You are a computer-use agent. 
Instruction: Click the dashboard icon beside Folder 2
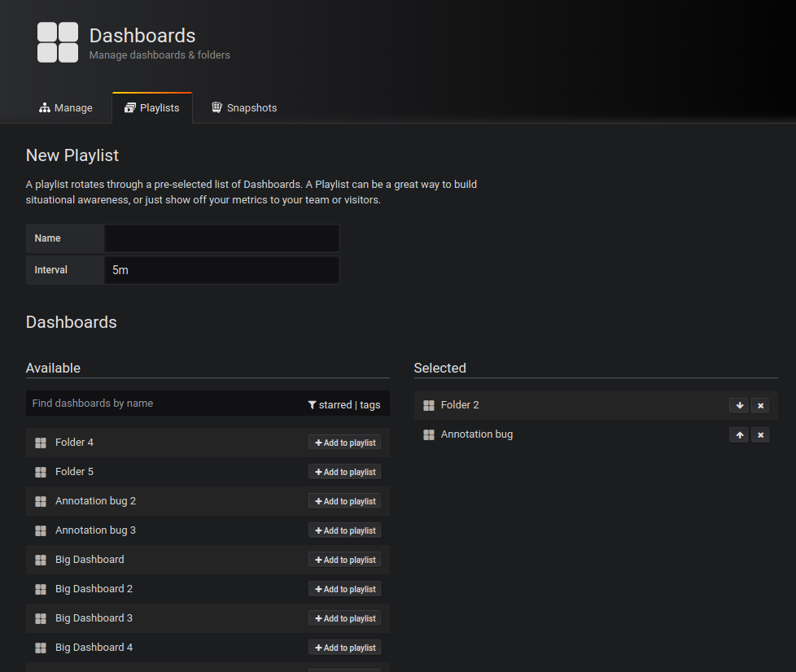click(x=429, y=404)
